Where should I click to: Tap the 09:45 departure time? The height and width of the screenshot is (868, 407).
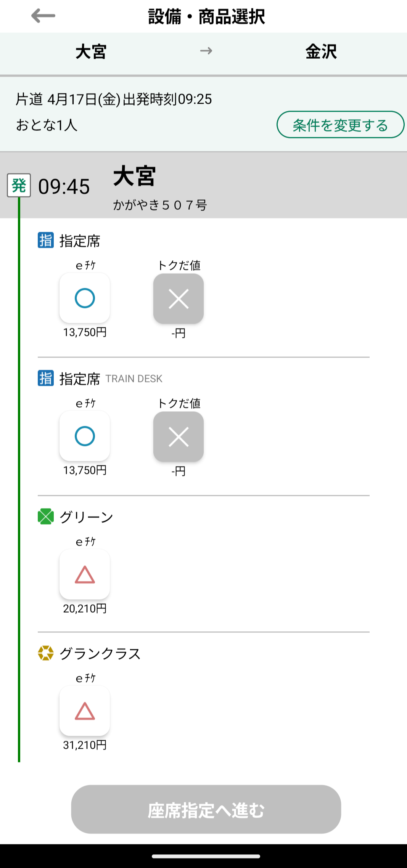(x=64, y=187)
